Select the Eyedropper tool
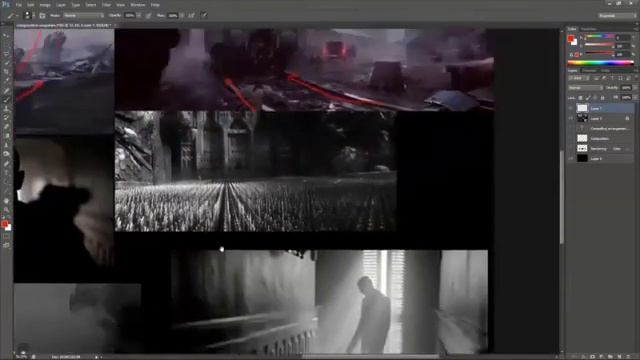640x360 pixels. pyautogui.click(x=6, y=80)
